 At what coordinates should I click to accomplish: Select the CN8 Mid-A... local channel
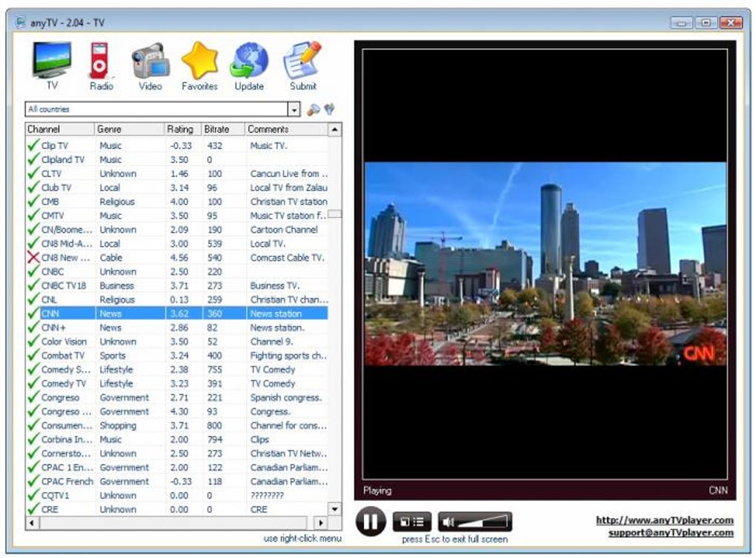tap(177, 243)
